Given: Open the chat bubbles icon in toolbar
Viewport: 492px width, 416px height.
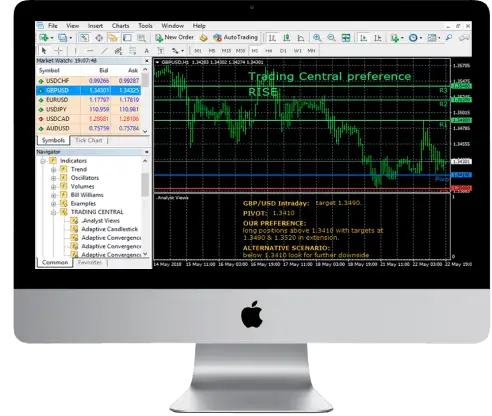Looking at the screenshot, I should (x=464, y=38).
